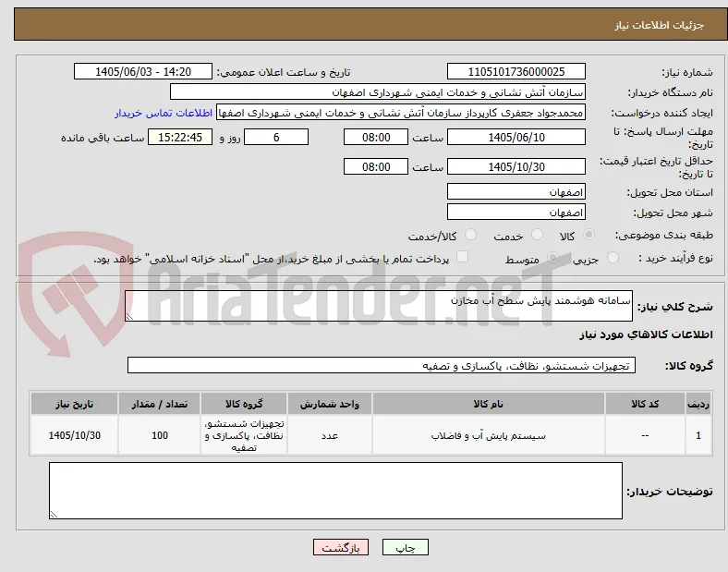728x572 pixels.
Task: Click the quantity cell 100
Action: point(160,435)
